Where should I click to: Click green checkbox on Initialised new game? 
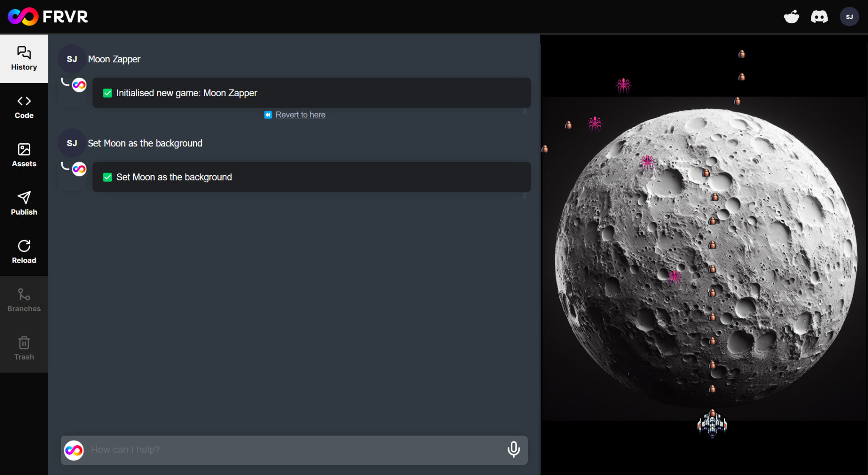[x=108, y=93]
